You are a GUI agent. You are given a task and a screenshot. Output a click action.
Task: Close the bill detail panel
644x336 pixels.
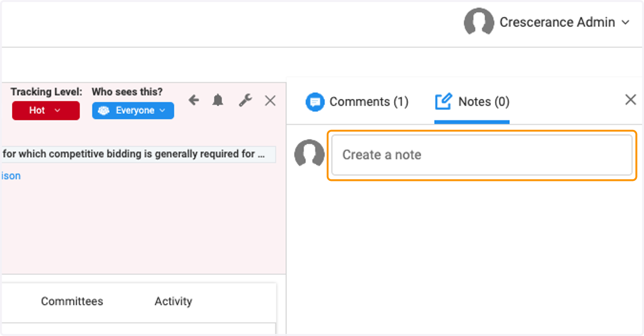tap(270, 100)
